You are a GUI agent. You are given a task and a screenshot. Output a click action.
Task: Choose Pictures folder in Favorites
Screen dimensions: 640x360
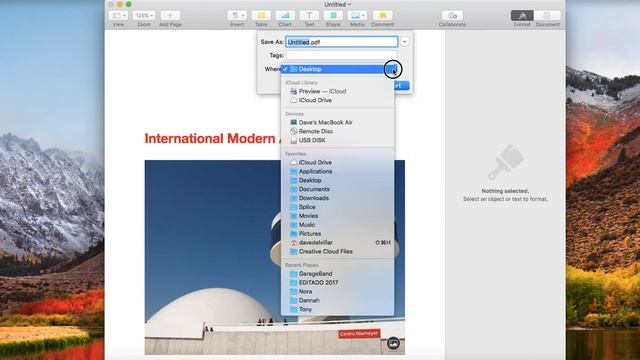(338, 234)
